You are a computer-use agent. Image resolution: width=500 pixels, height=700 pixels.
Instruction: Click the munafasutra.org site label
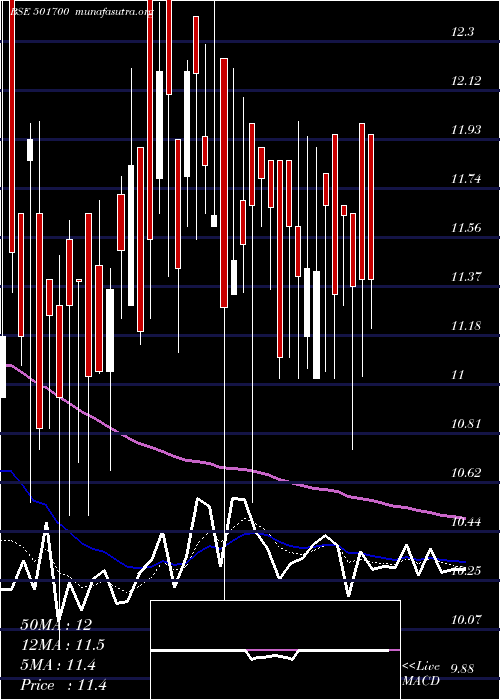[115, 12]
